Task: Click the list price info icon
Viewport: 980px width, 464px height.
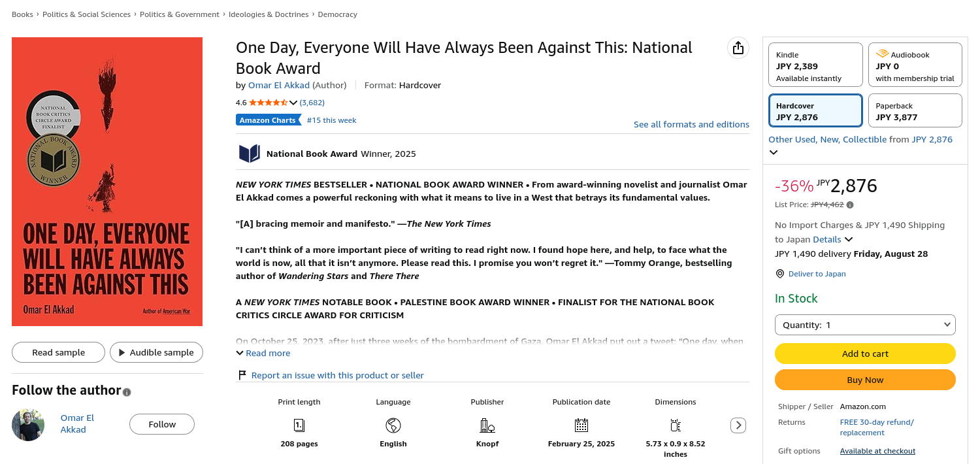Action: pos(850,205)
